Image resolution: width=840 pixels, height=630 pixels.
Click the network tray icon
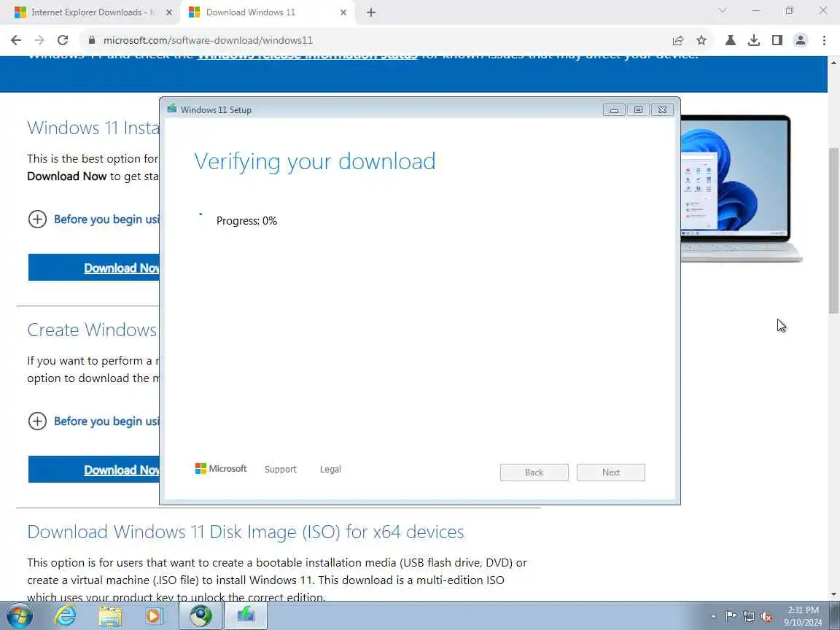click(748, 617)
